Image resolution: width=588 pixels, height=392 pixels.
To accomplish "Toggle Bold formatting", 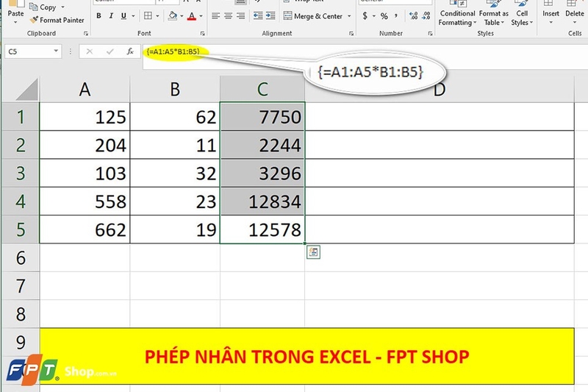I will point(98,15).
